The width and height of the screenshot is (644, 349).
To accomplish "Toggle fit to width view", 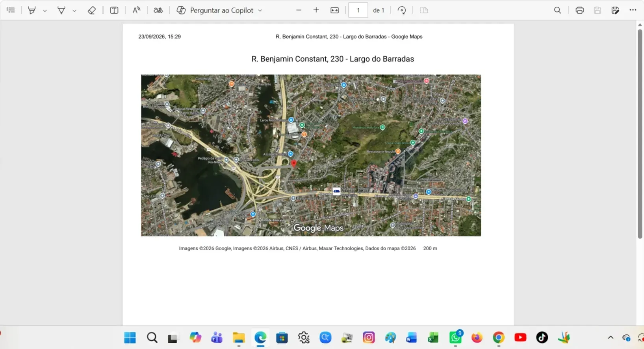I will 334,10.
